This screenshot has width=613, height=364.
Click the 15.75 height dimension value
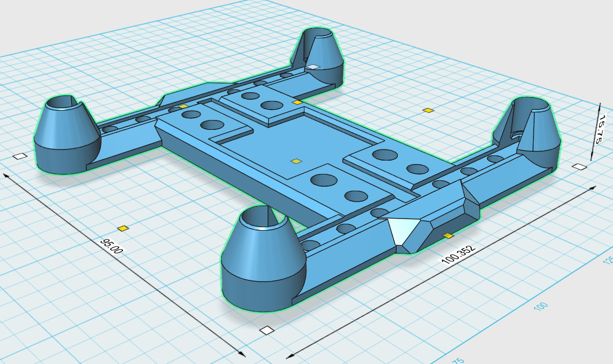pyautogui.click(x=600, y=129)
